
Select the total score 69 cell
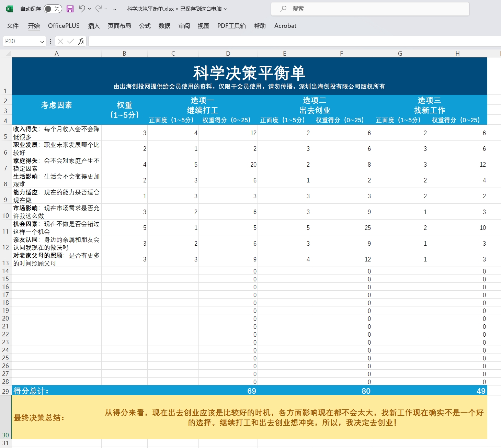228,391
